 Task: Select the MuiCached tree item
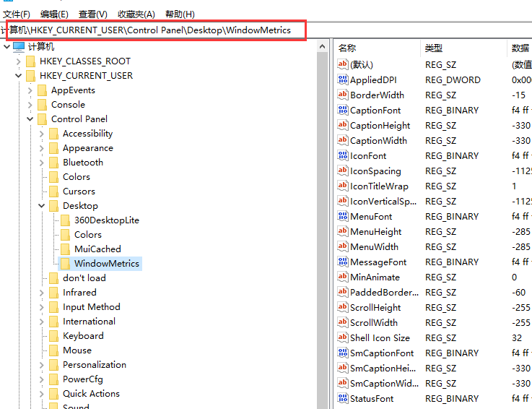coord(97,249)
